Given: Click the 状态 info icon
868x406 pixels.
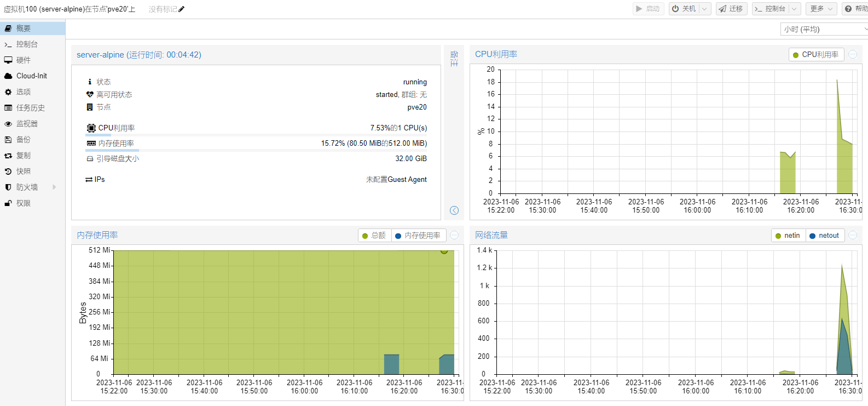Looking at the screenshot, I should (90, 82).
